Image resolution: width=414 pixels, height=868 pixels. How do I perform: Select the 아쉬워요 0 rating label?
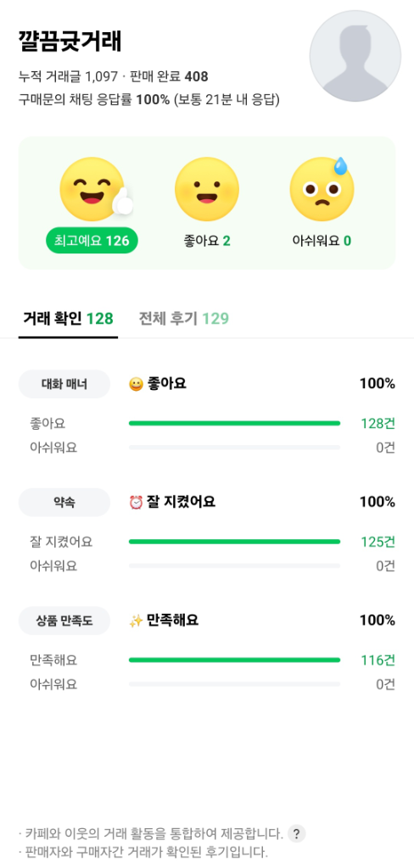[322, 241]
